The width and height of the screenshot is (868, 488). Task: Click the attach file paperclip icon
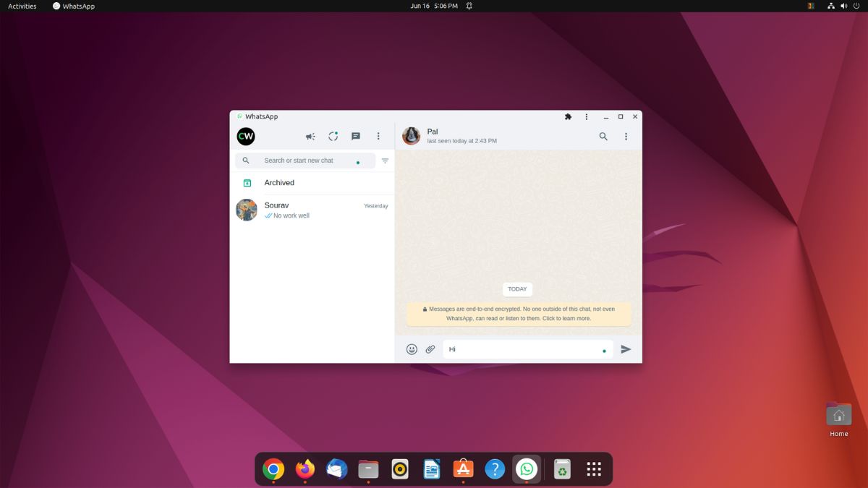coord(430,348)
